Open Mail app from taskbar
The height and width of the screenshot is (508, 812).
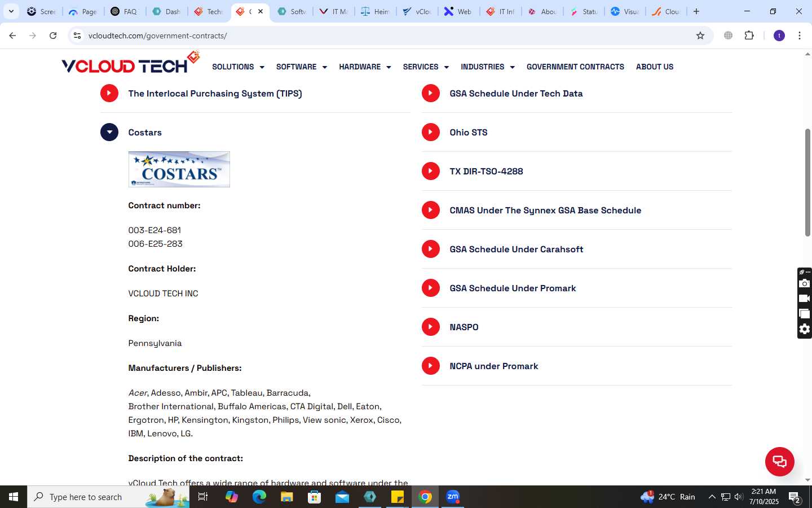click(x=342, y=497)
